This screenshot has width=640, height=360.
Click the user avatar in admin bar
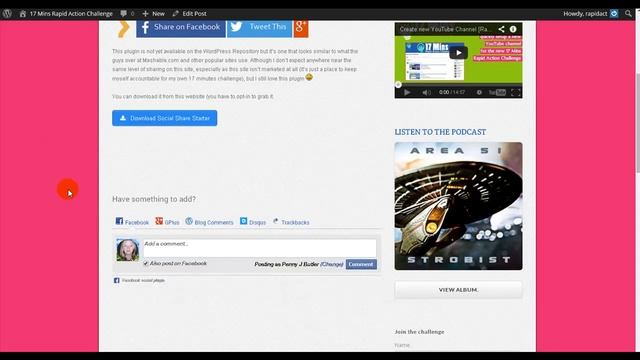(614, 13)
